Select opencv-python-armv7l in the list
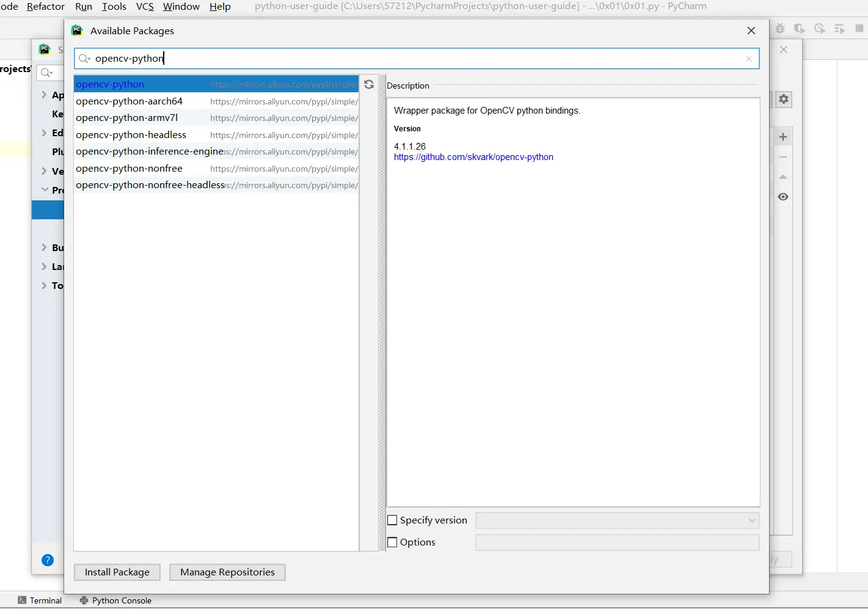Viewport: 868px width, 609px height. point(216,118)
